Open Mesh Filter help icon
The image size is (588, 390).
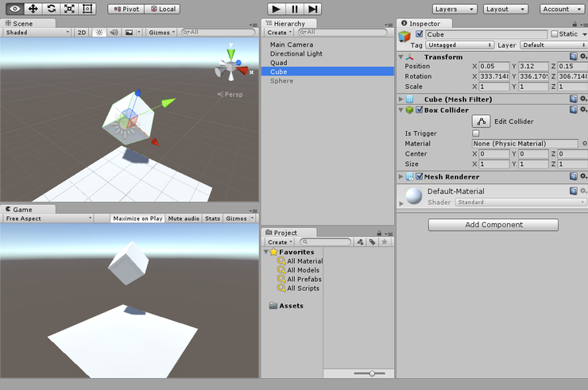(574, 98)
